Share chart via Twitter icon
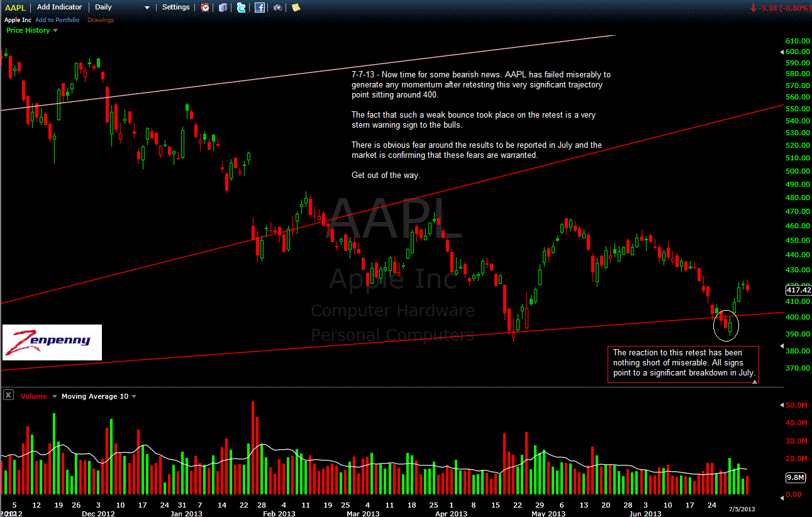Image resolution: width=812 pixels, height=517 pixels. (242, 8)
